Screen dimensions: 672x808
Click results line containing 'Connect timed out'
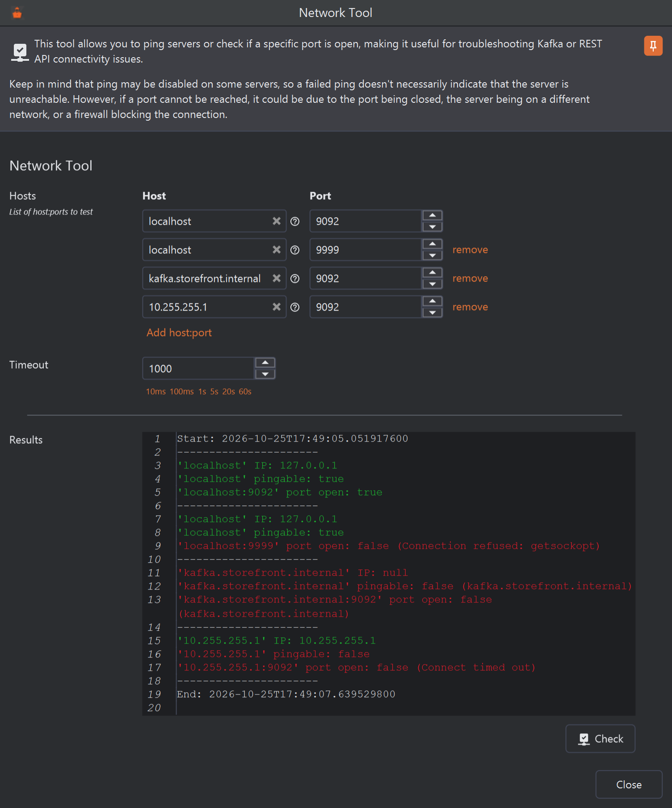[356, 667]
